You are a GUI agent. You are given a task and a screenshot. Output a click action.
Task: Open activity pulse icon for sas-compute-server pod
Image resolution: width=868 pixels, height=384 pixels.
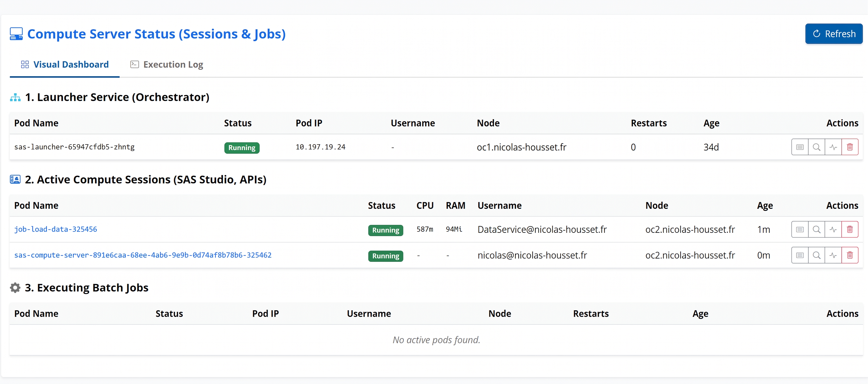[x=833, y=255]
